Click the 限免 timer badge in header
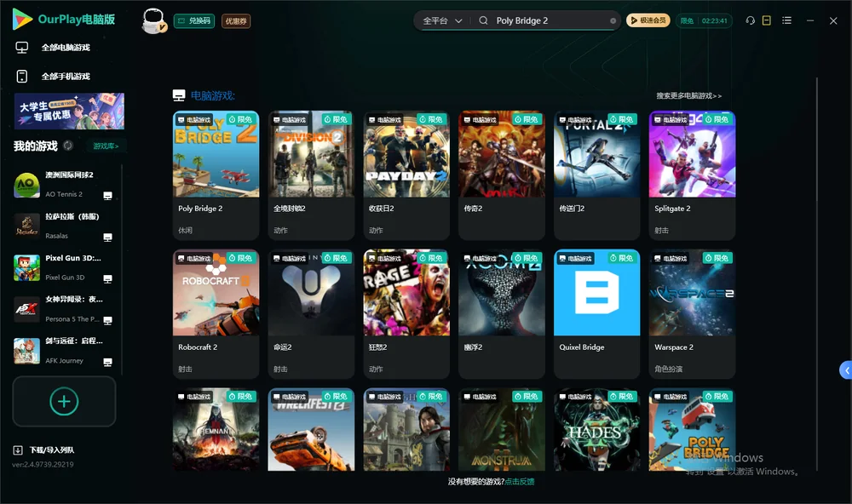The height and width of the screenshot is (504, 852). pyautogui.click(x=705, y=20)
